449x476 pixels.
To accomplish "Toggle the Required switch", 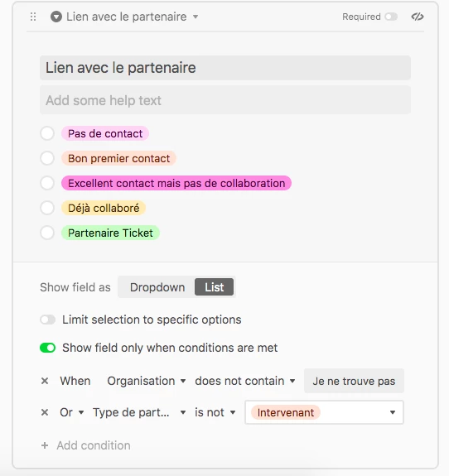I will tap(391, 17).
